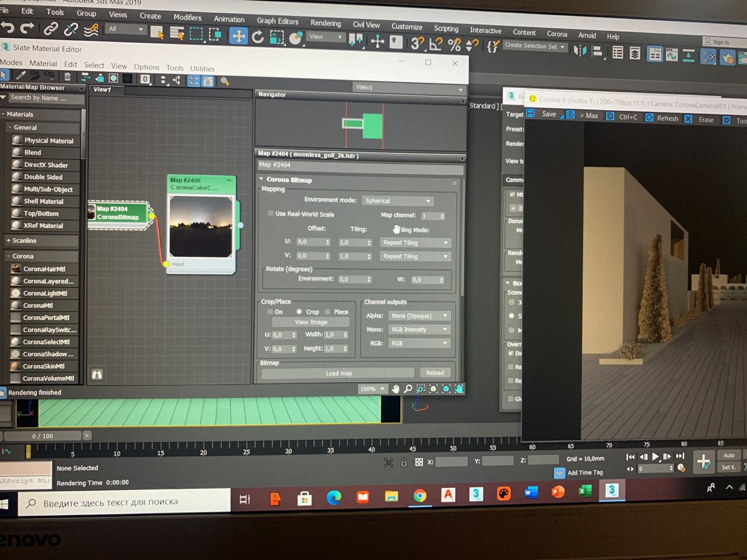
Task: Select the Unlink Selection icon
Action: click(x=71, y=29)
